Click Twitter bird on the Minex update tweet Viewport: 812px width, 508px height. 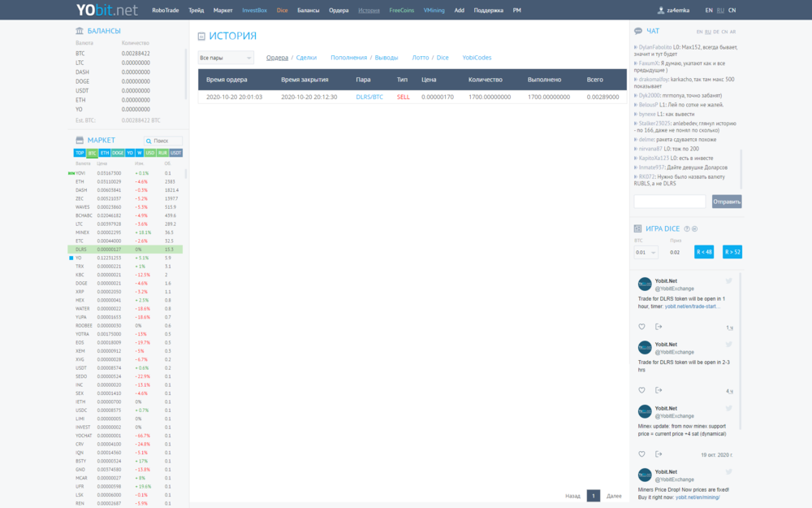(x=728, y=409)
